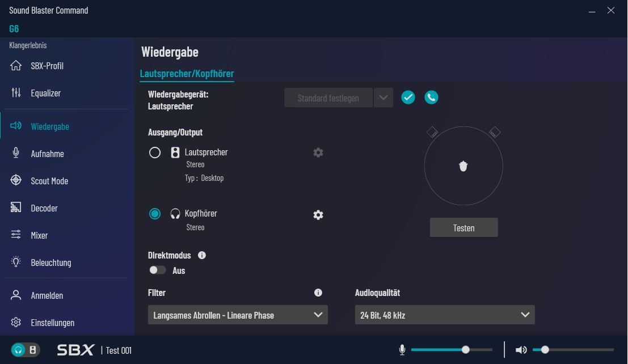Click the Einstellungen gear icon in sidebar
Viewport: 628px width, 364px height.
[x=16, y=322]
